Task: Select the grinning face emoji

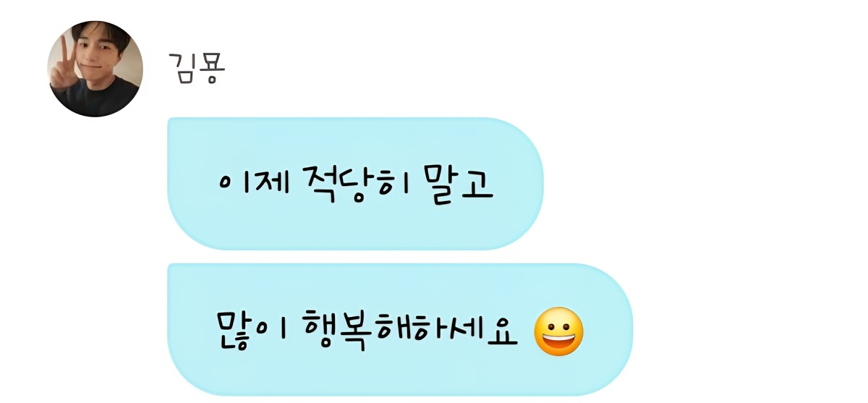Action: pyautogui.click(x=558, y=331)
